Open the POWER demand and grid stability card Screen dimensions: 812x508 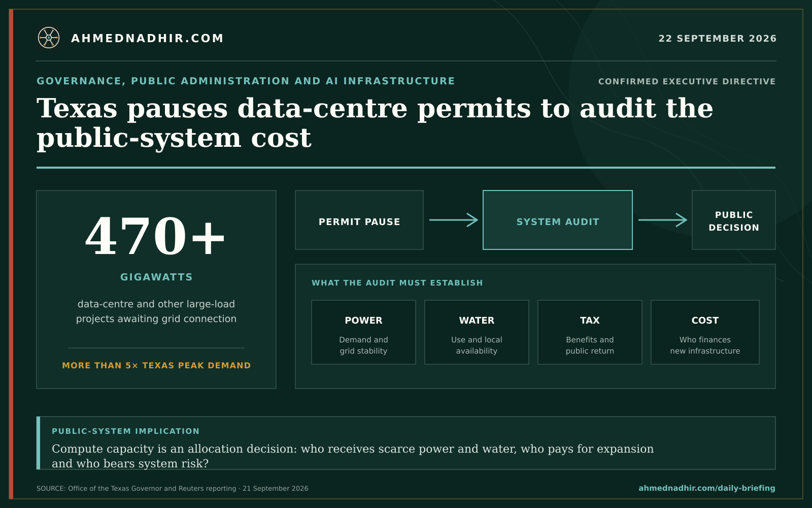[x=363, y=332]
